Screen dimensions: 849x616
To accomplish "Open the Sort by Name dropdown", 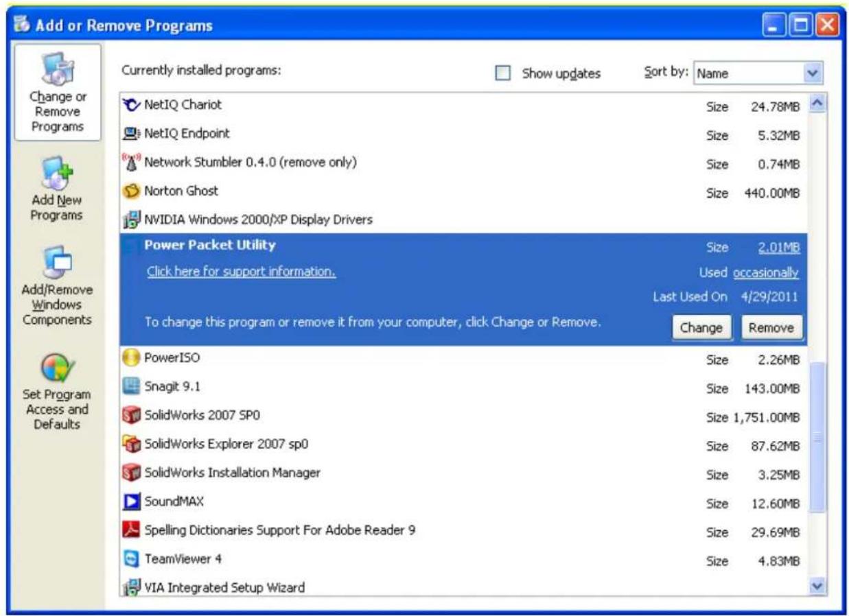I will pos(758,73).
